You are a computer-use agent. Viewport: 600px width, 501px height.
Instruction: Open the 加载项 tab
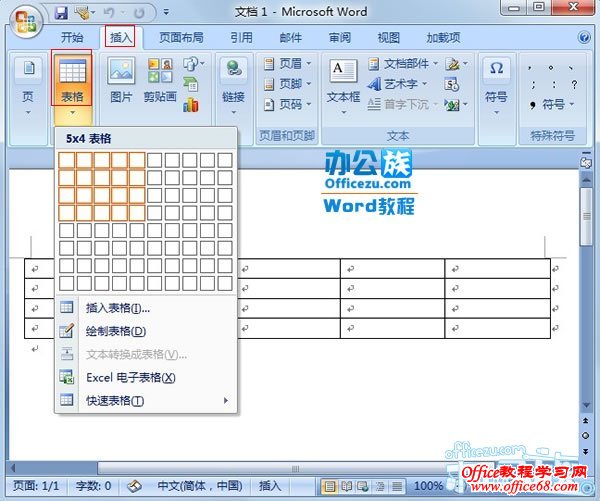443,38
